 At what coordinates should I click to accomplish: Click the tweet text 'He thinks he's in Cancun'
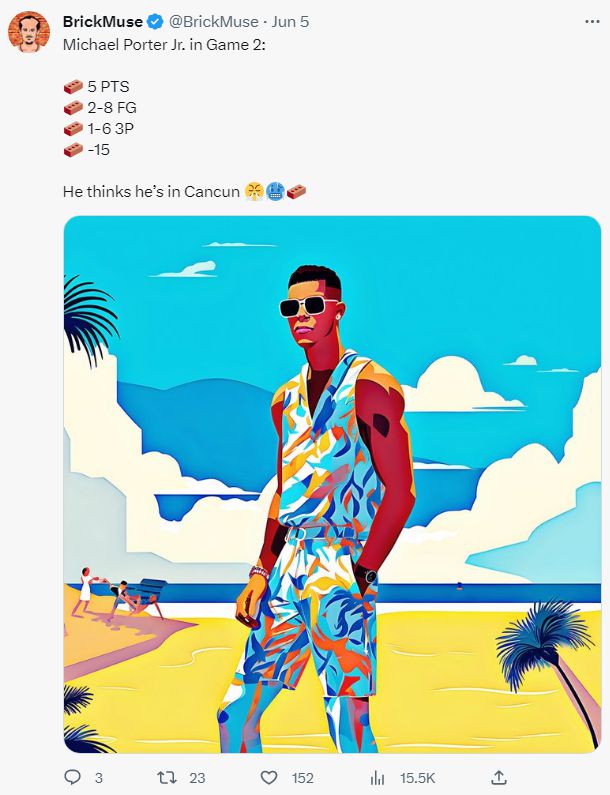[x=151, y=192]
